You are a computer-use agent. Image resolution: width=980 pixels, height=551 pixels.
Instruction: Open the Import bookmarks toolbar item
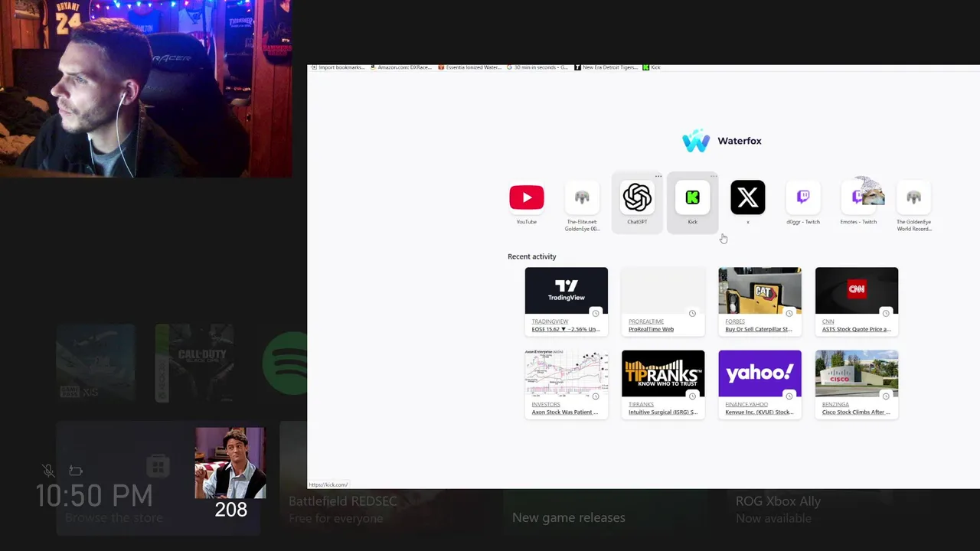tap(338, 67)
